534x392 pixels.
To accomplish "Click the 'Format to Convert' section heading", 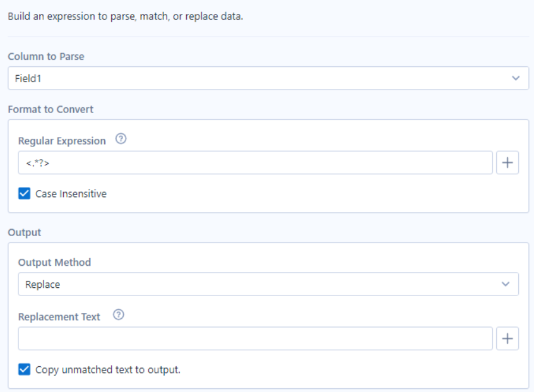I will click(50, 109).
